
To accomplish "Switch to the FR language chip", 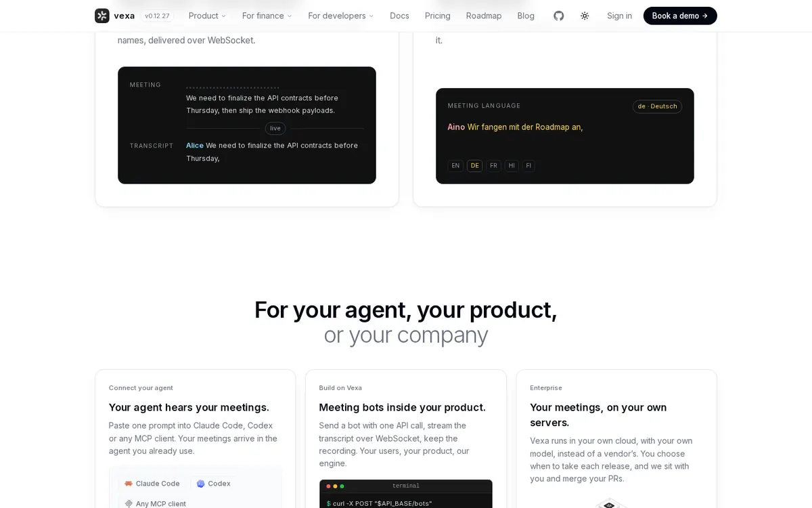I will click(493, 166).
